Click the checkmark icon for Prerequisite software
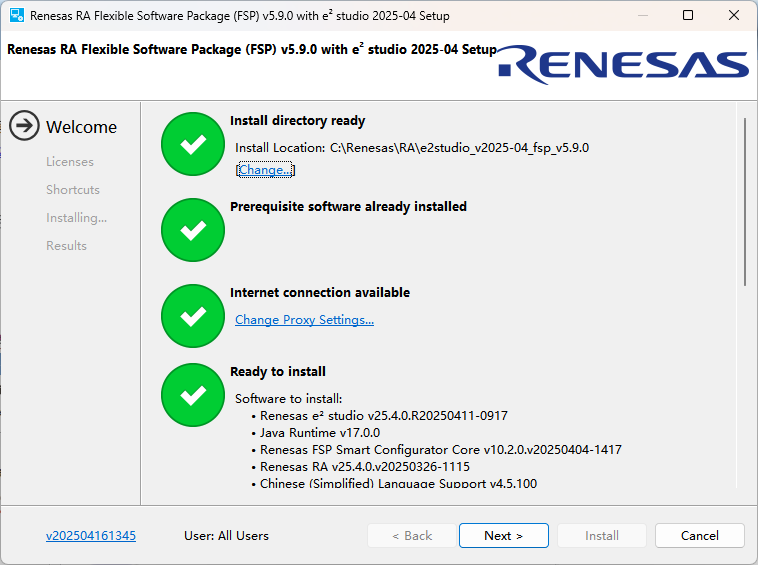Viewport: 758px width, 565px height. tap(193, 230)
